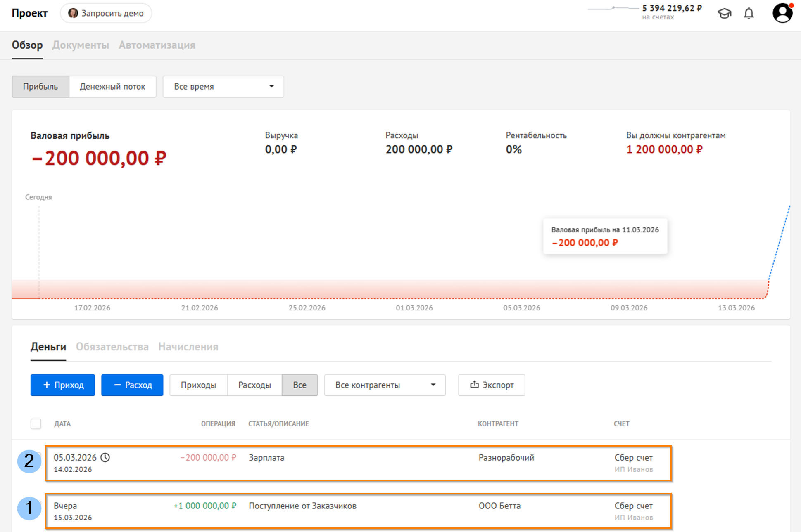Click the account balance sparkline chart
The height and width of the screenshot is (532, 801).
point(613,8)
